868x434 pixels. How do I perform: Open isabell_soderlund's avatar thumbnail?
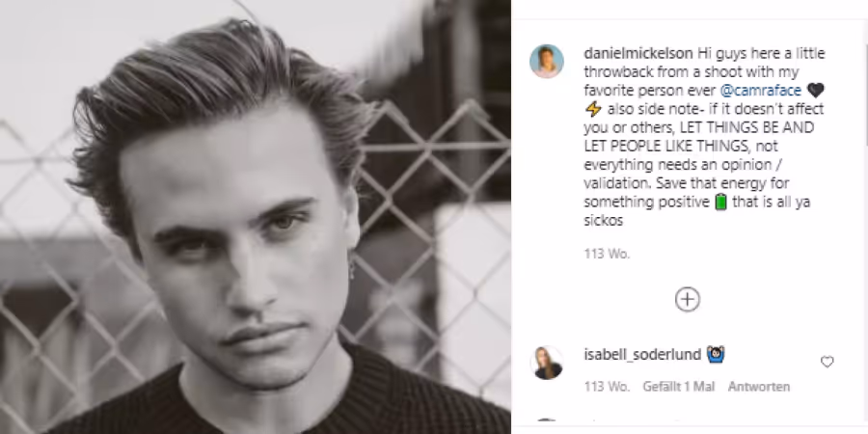(x=547, y=363)
